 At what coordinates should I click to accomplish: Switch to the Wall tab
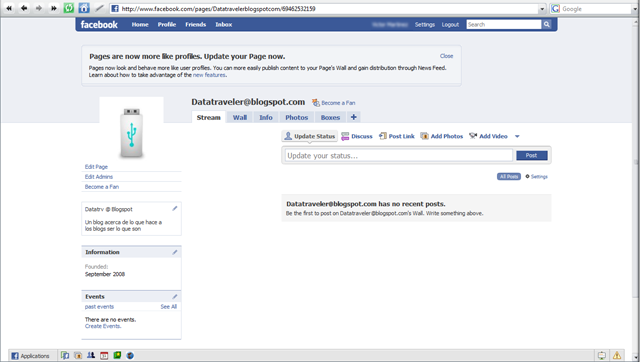point(240,117)
